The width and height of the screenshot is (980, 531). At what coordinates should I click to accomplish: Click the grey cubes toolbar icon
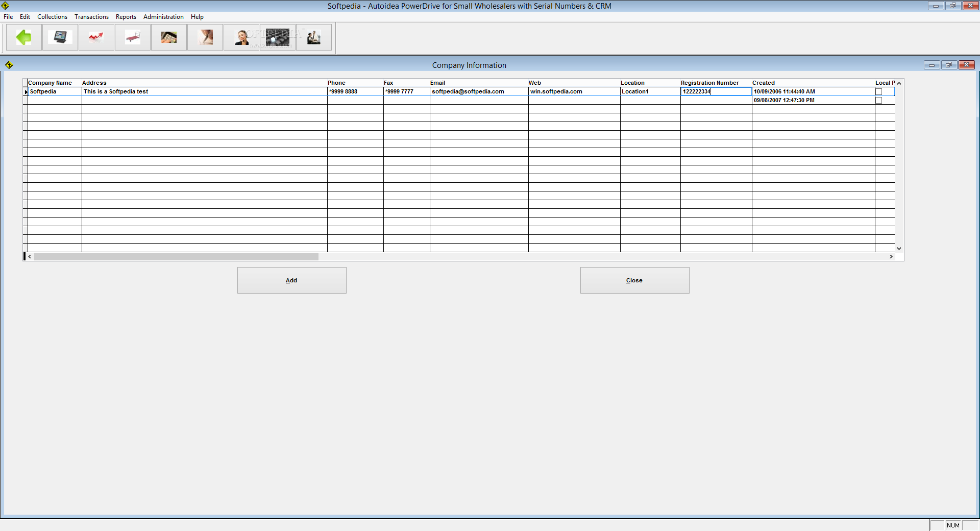pyautogui.click(x=278, y=37)
